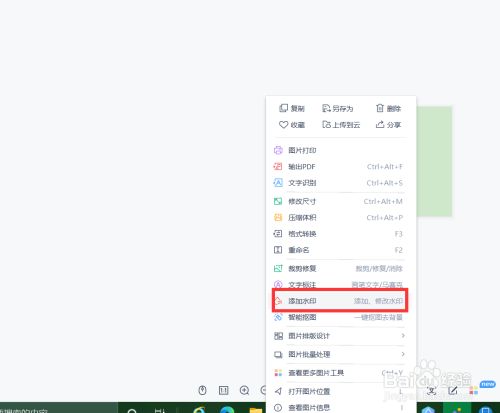Select 查看图片信息 (View picture info)

(339, 407)
